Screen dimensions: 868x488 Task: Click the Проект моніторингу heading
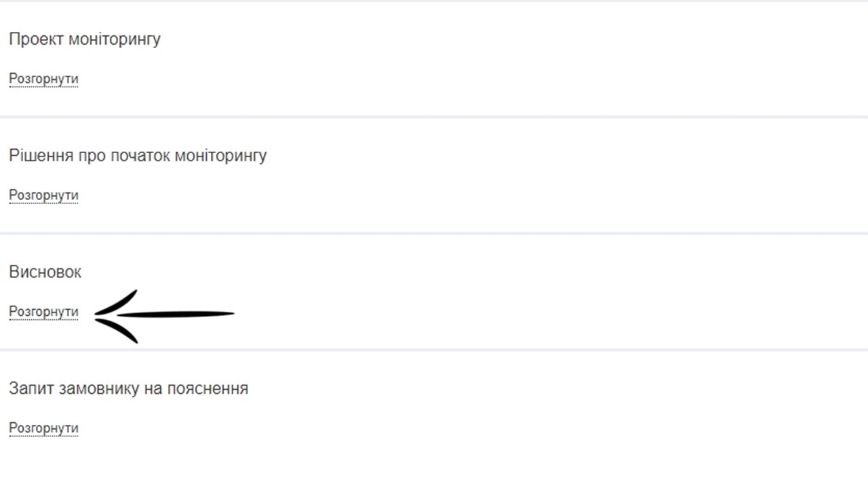coord(85,39)
